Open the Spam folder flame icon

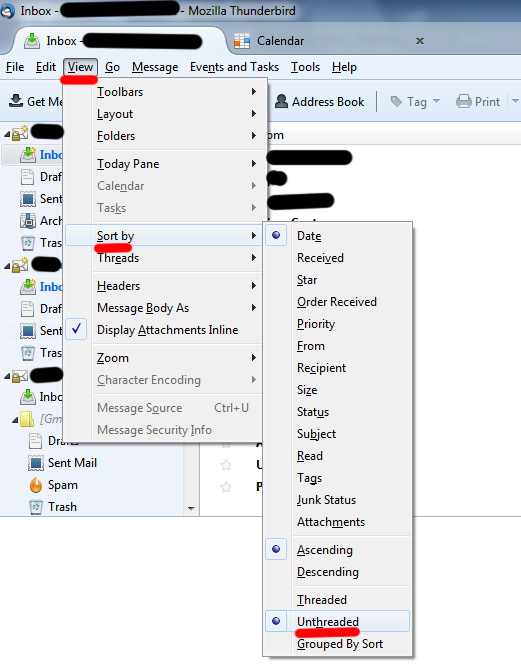[36, 485]
